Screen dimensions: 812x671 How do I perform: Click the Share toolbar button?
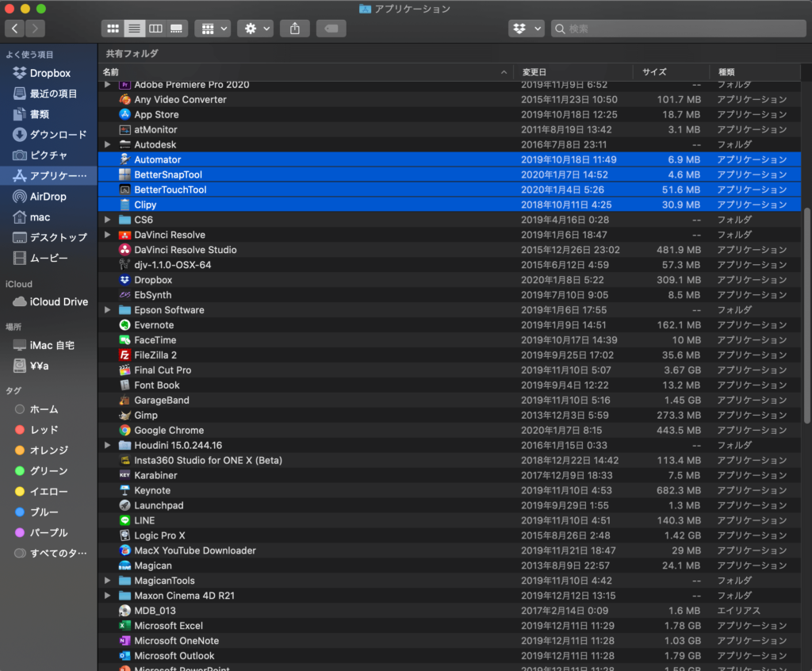[x=295, y=29]
